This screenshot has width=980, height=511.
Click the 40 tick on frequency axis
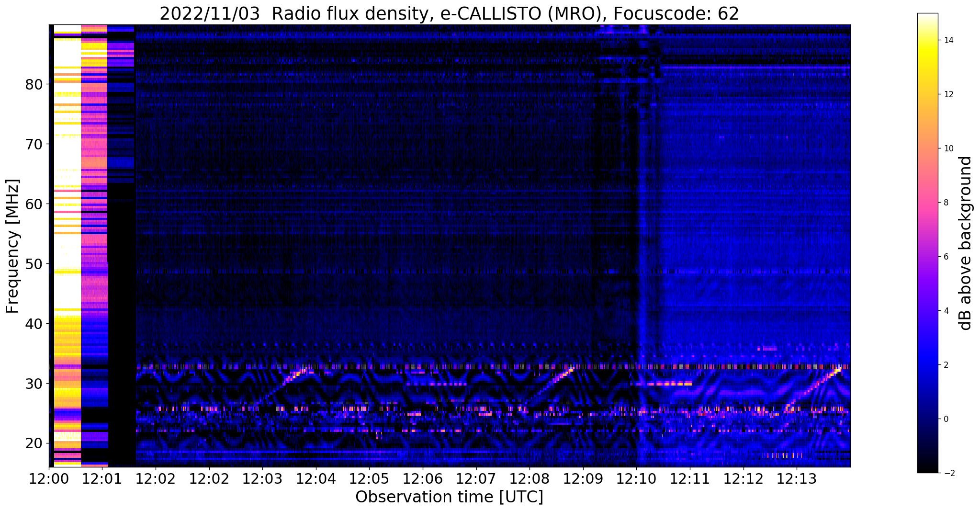34,324
